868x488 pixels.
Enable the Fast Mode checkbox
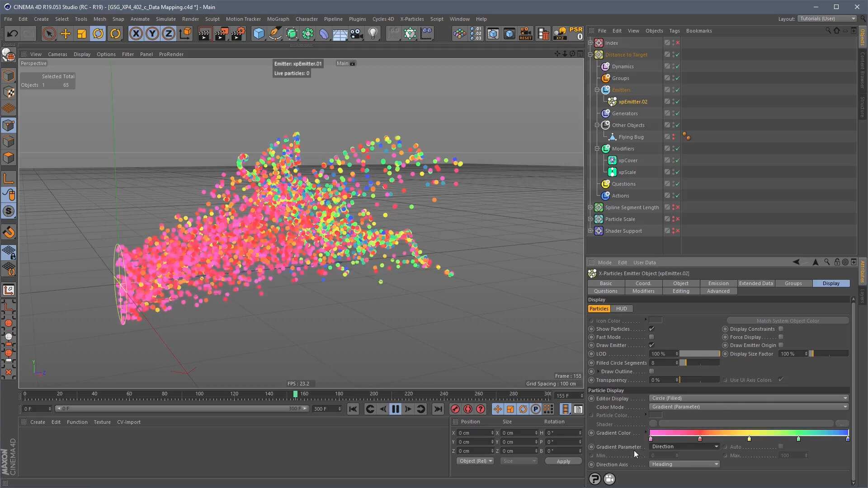pyautogui.click(x=651, y=337)
